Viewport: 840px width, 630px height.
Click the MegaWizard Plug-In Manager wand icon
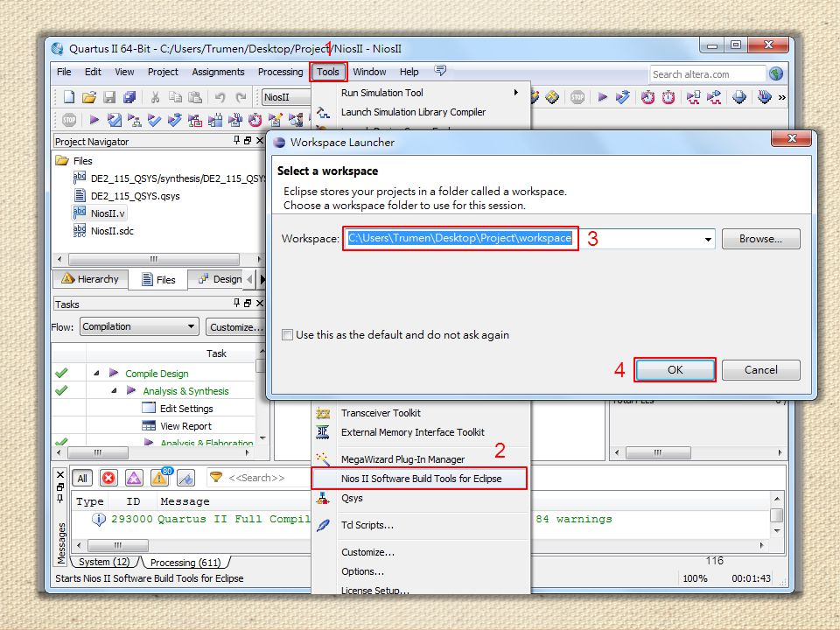(323, 459)
